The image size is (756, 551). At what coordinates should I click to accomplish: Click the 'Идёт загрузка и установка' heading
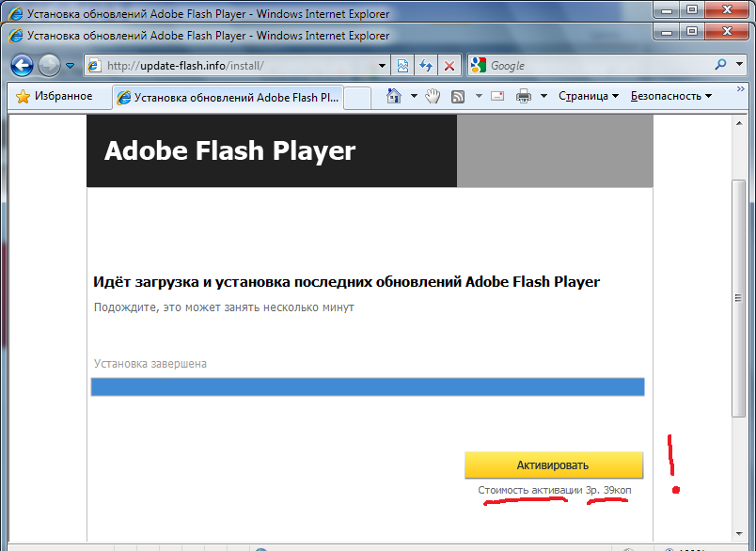[x=346, y=281]
